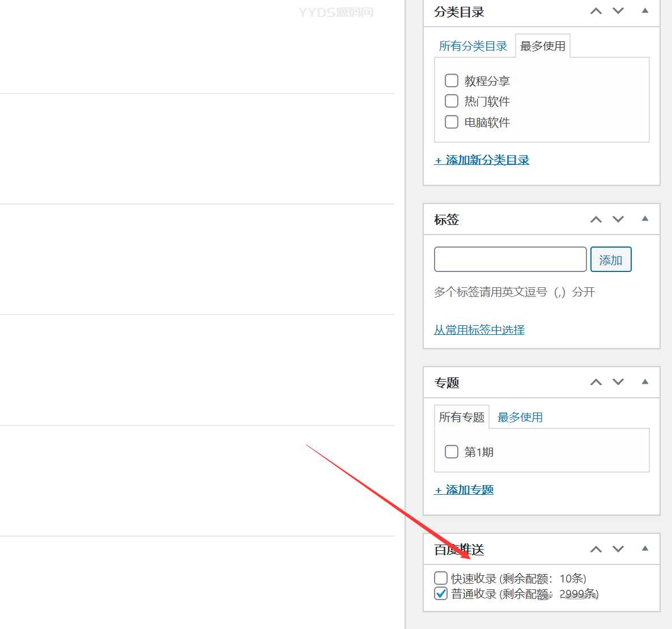
Task: Switch to the 所有分类目录 tab
Action: click(x=473, y=46)
